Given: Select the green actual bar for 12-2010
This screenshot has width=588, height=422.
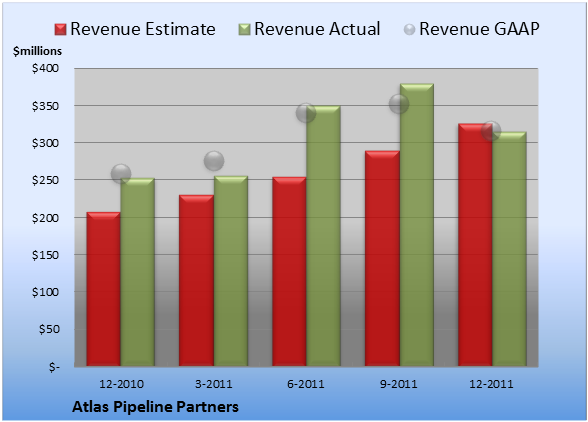Looking at the screenshot, I should click(138, 272).
